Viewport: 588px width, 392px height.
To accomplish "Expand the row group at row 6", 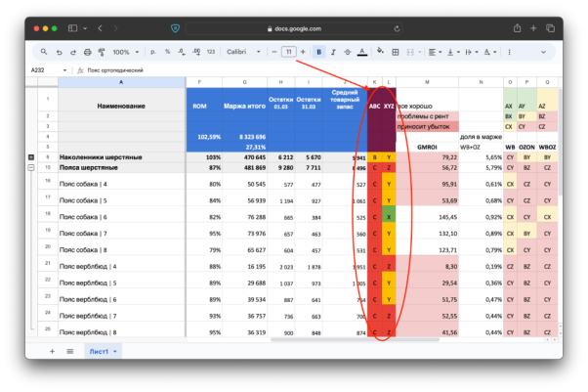I will click(31, 157).
